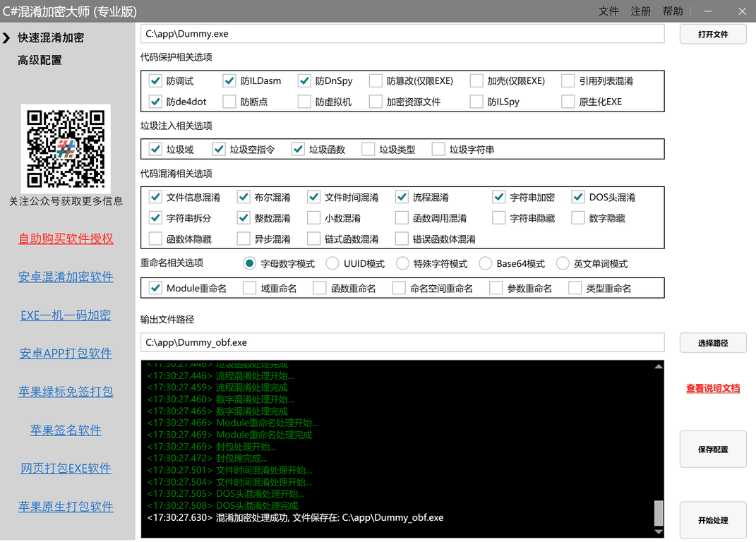
Task: Uncheck the 防DnSpy option
Action: tap(304, 81)
